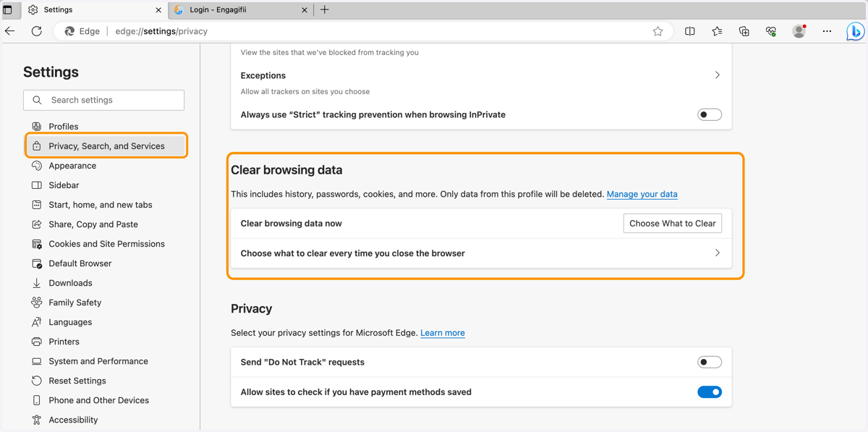Click the Edge logo in address bar
868x432 pixels.
(69, 31)
